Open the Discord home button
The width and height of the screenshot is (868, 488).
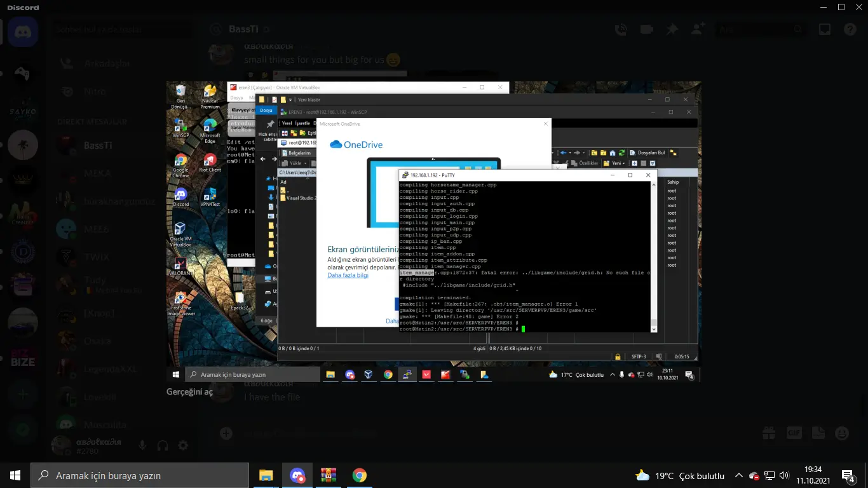pyautogui.click(x=23, y=30)
